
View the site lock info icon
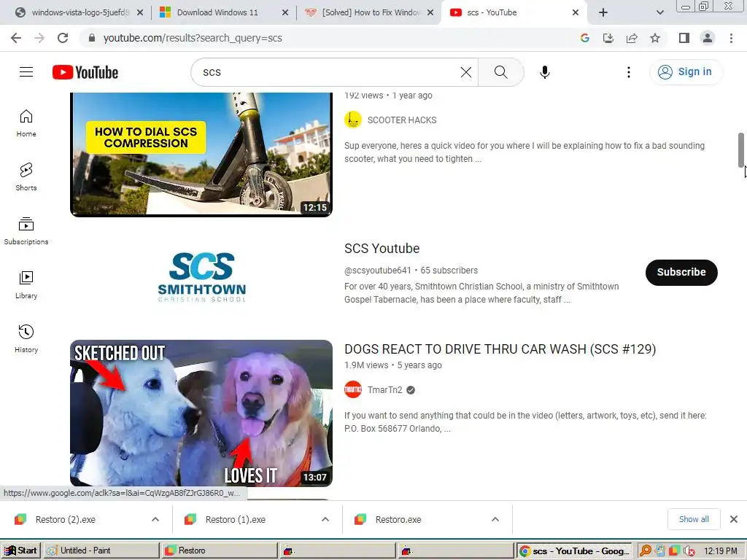click(92, 38)
